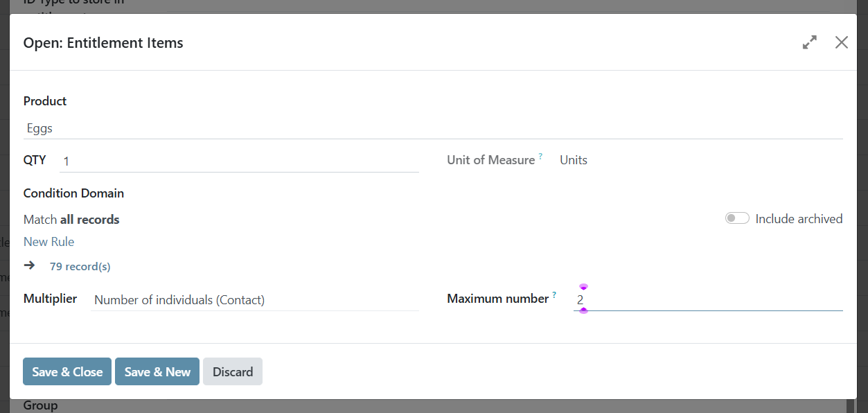The image size is (868, 413).
Task: Open the 79 record(s) list
Action: coord(80,266)
